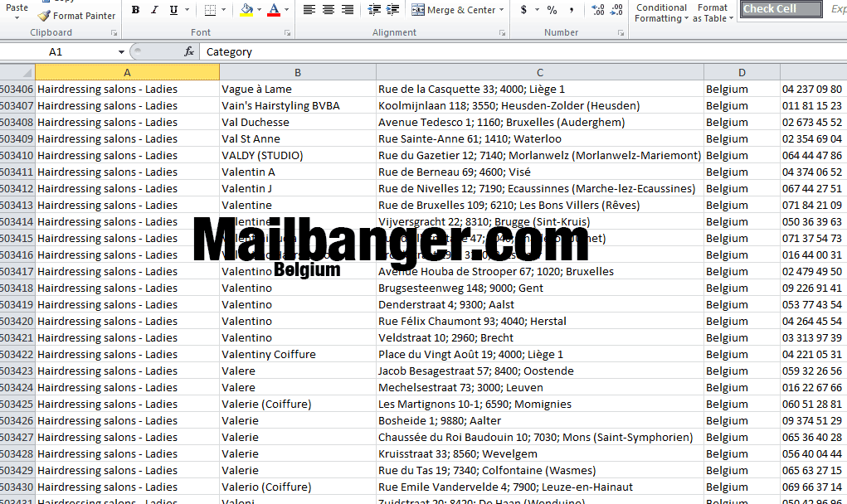This screenshot has height=504, width=847.
Task: Select 'Veldstraat 10; 2960; Brecht' cell
Action: [539, 338]
